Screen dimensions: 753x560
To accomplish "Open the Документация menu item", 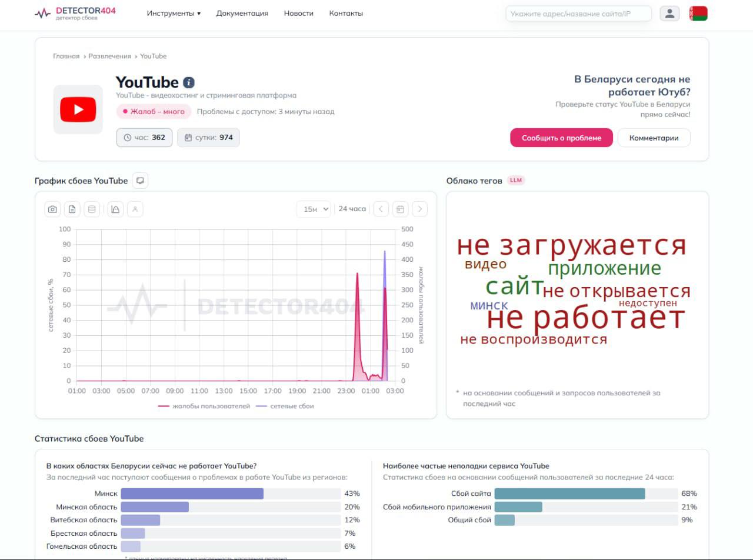I will click(x=242, y=13).
